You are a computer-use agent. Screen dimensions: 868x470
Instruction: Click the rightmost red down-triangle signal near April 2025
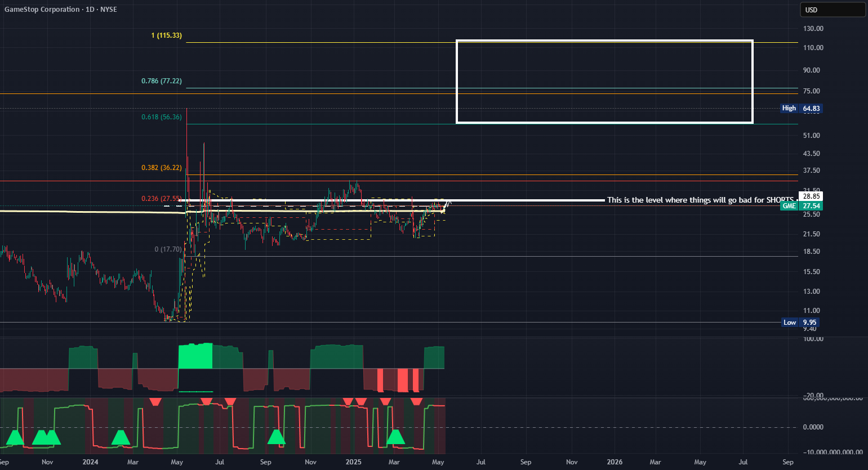pos(416,401)
